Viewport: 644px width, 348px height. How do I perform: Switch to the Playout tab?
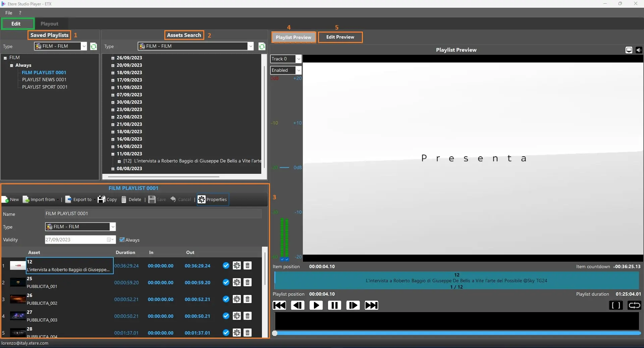49,24
